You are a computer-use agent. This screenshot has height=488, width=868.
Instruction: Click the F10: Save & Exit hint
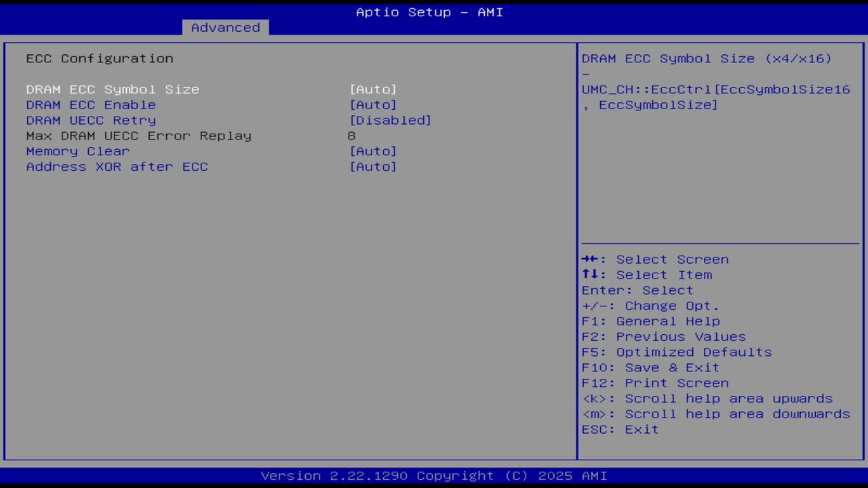click(x=650, y=367)
